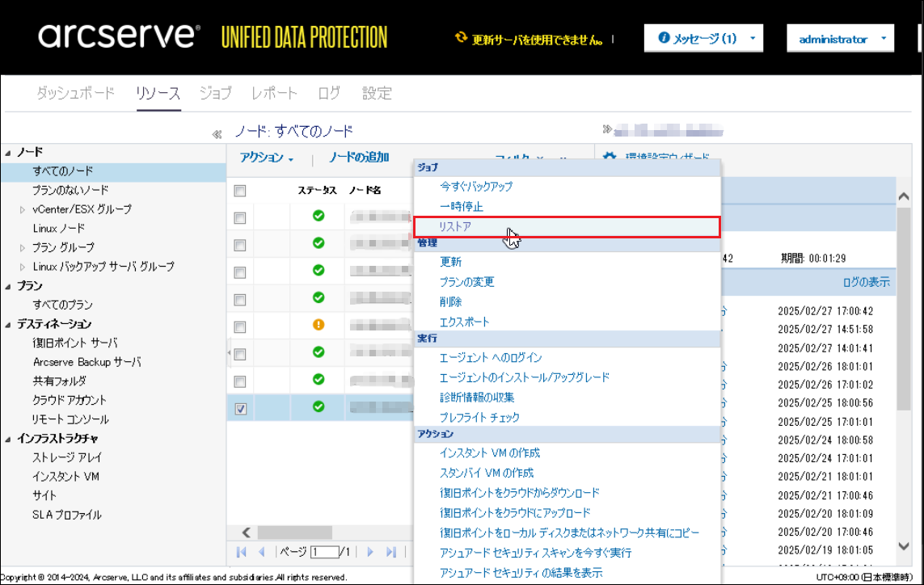Switch to レポート tab
The height and width of the screenshot is (585, 924).
coord(274,93)
